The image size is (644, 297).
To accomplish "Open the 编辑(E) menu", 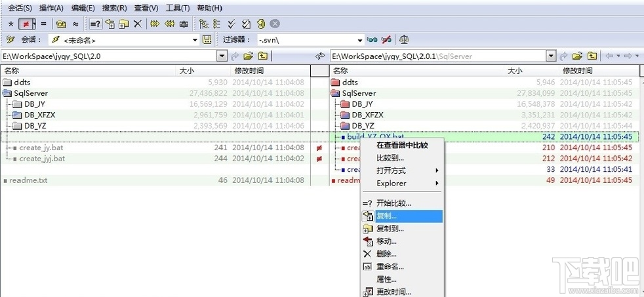I will (x=83, y=8).
